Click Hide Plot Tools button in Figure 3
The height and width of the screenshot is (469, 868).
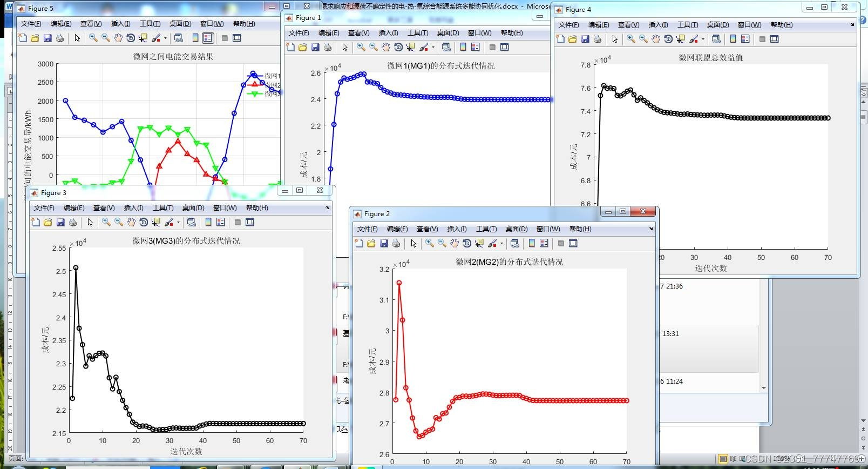[x=238, y=222]
